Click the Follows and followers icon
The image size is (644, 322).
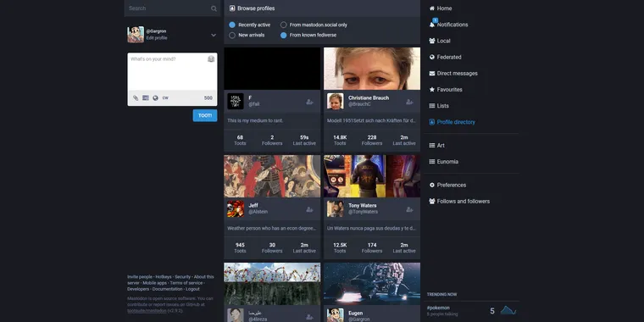[432, 202]
